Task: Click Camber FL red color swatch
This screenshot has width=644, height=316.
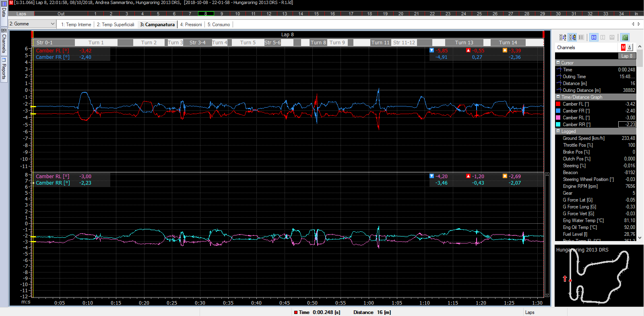Action: (558, 104)
